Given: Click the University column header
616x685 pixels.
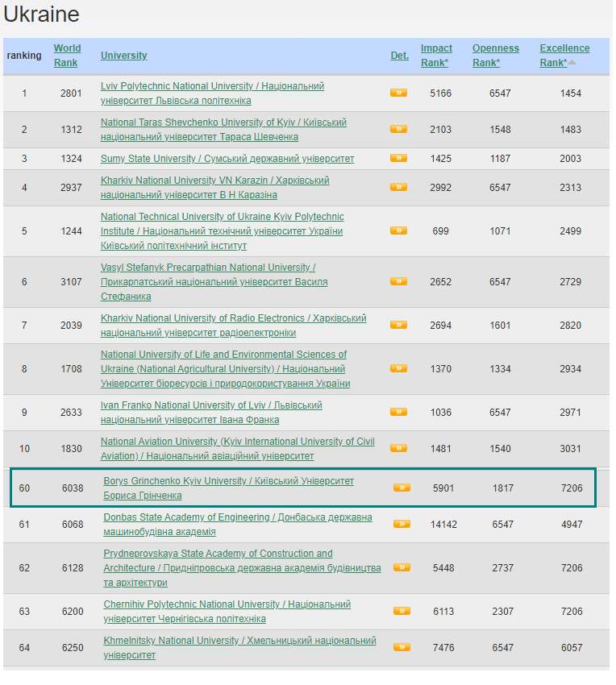Looking at the screenshot, I should tap(123, 56).
